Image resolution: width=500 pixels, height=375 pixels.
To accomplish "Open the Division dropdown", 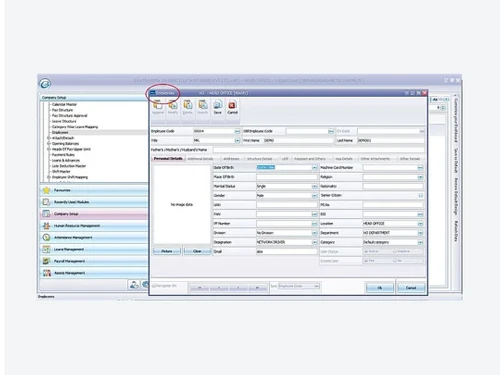I will click(x=314, y=233).
